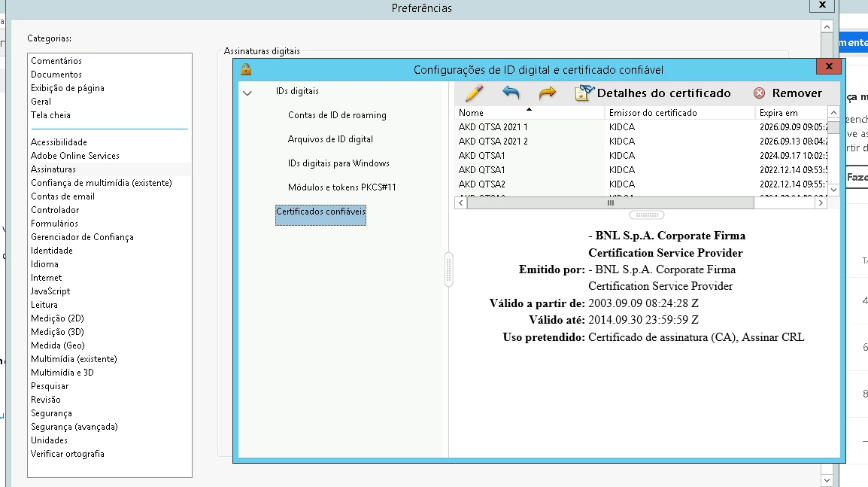The image size is (868, 487).
Task: Click the Remover button
Action: tap(788, 93)
